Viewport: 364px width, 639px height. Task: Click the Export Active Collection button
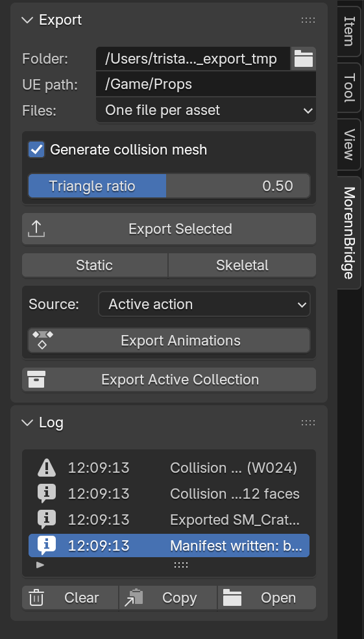coord(169,379)
